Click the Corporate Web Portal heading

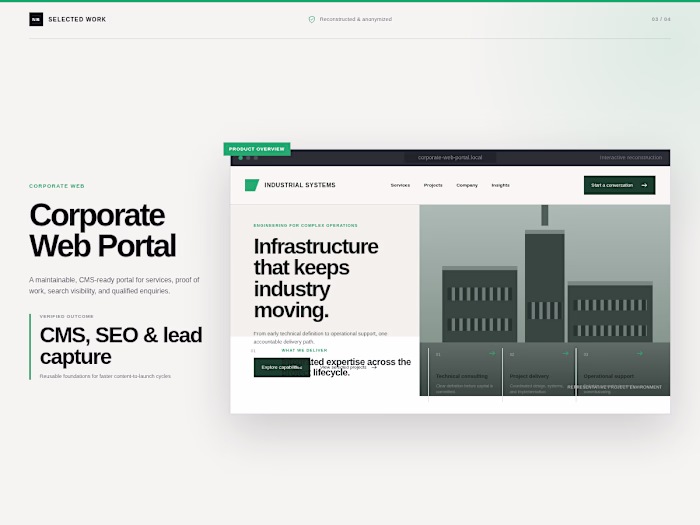(x=103, y=230)
